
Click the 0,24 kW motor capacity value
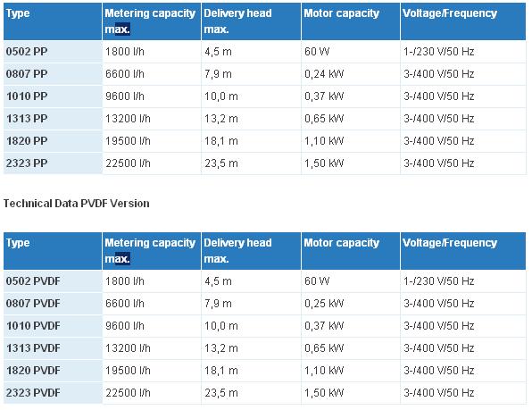pyautogui.click(x=324, y=74)
